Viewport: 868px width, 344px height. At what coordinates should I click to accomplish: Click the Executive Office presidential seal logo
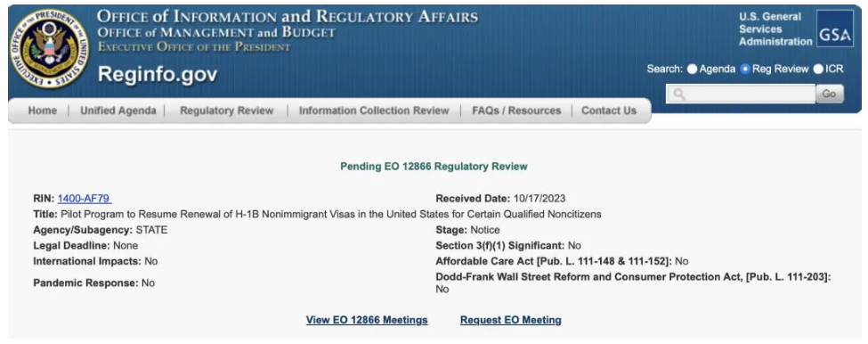click(49, 48)
